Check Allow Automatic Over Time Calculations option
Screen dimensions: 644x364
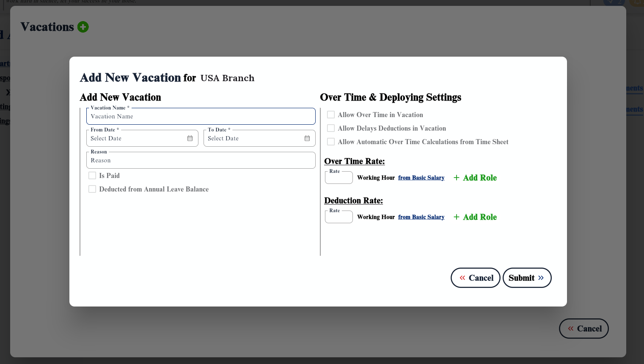click(331, 142)
